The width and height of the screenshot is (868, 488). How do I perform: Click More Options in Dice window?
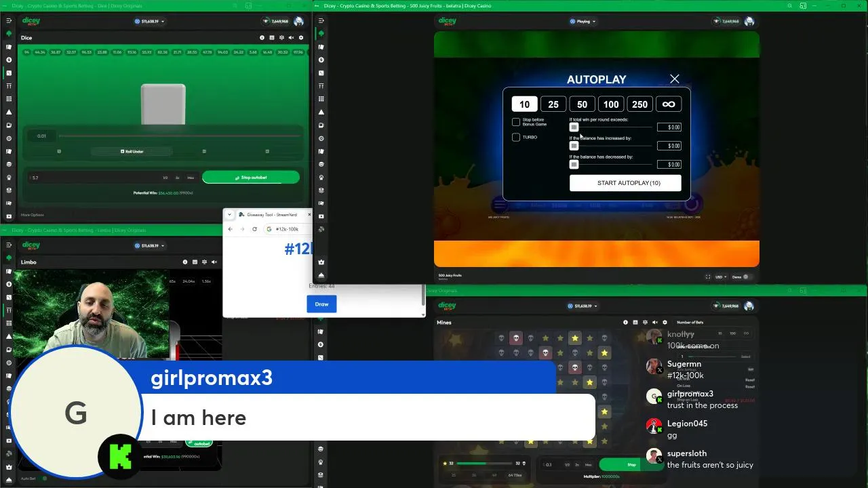[32, 215]
